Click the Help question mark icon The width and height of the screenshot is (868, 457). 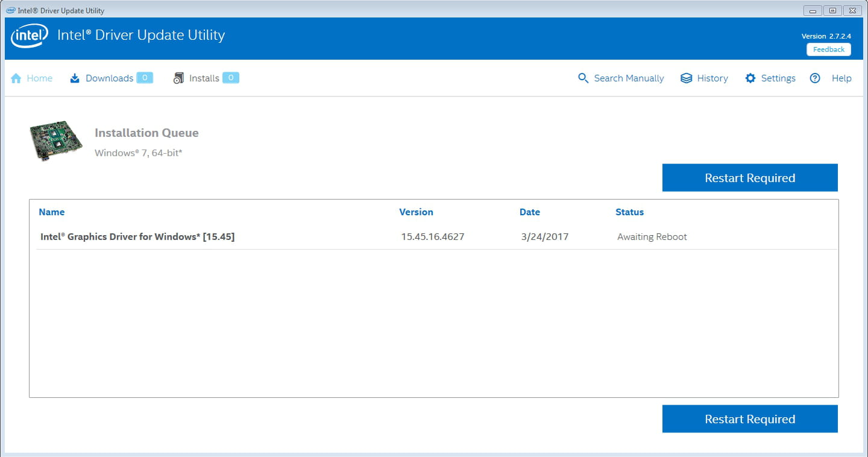point(815,78)
